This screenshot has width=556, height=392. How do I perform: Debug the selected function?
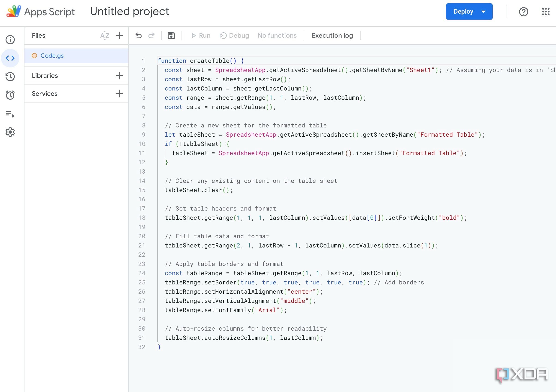pos(234,36)
